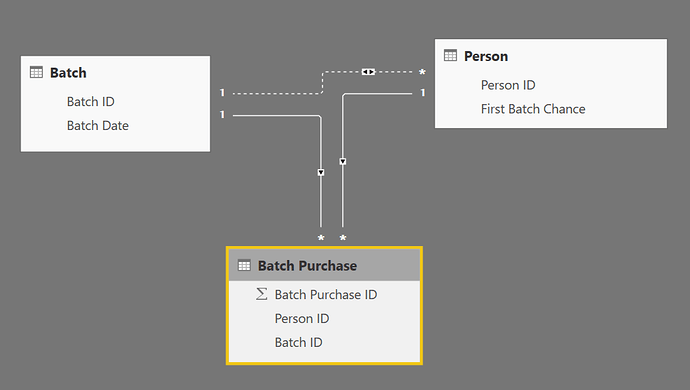Select Person ID field in Person table

(x=508, y=85)
